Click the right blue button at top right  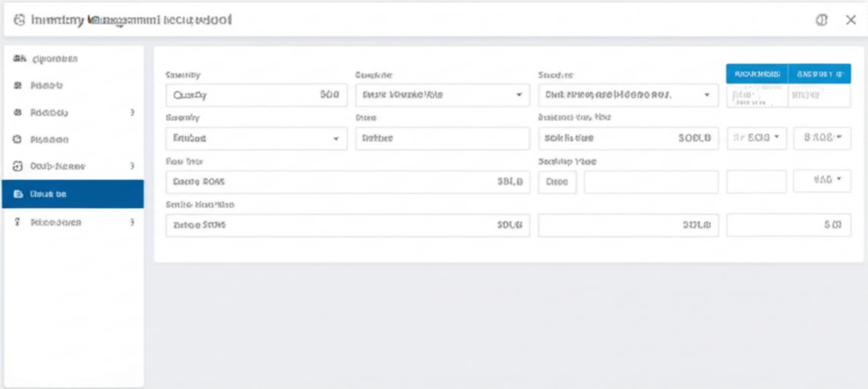pos(820,73)
